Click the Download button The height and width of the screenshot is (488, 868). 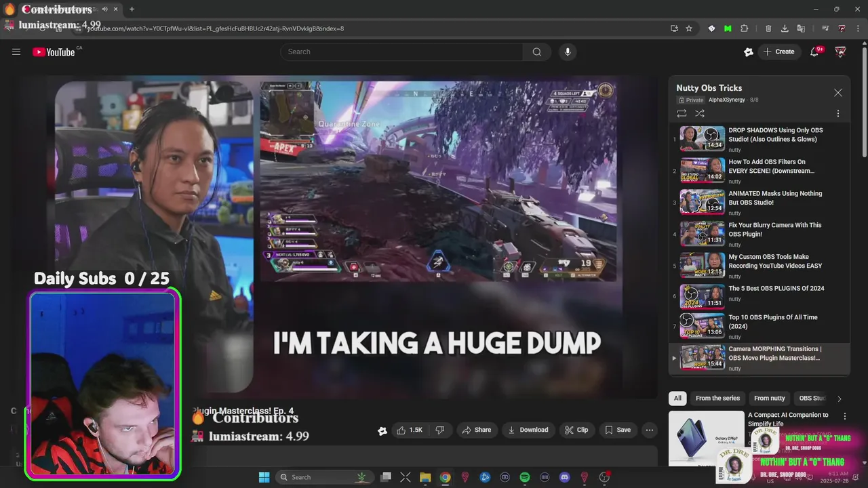tap(528, 430)
